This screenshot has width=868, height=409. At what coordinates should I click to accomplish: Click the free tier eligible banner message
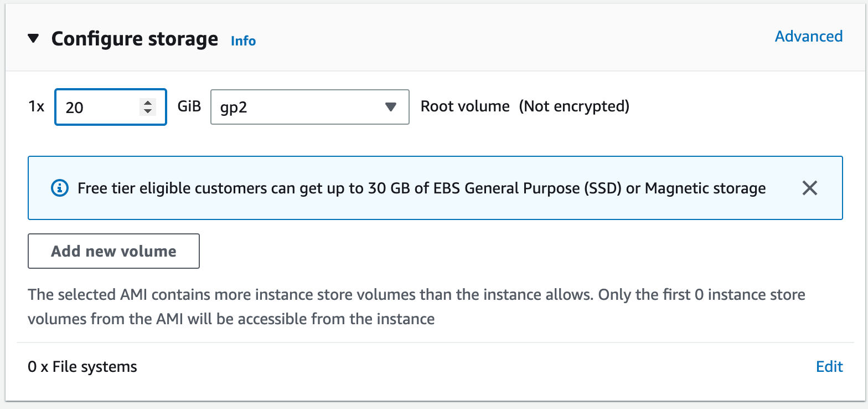tap(422, 188)
